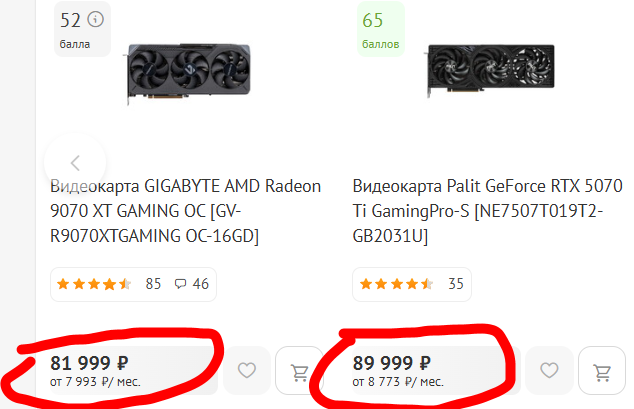Click the installment offer from 8 773 ₽/мес.

[x=398, y=381]
